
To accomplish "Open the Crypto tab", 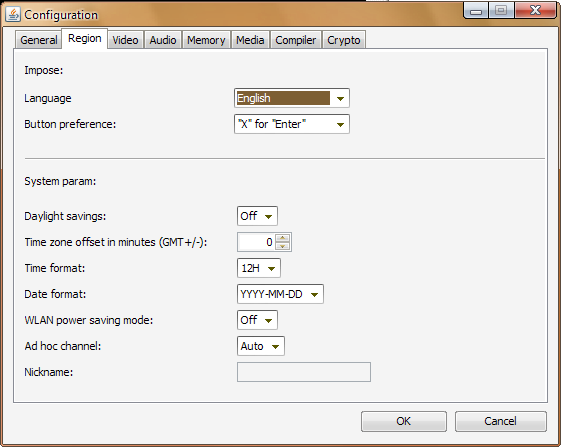I will (343, 40).
